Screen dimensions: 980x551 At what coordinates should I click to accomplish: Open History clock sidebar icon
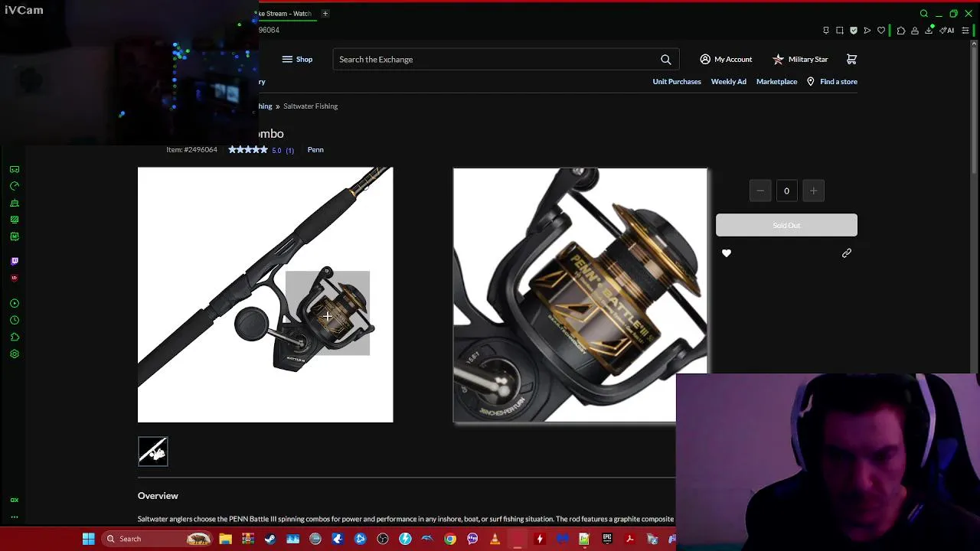click(15, 321)
